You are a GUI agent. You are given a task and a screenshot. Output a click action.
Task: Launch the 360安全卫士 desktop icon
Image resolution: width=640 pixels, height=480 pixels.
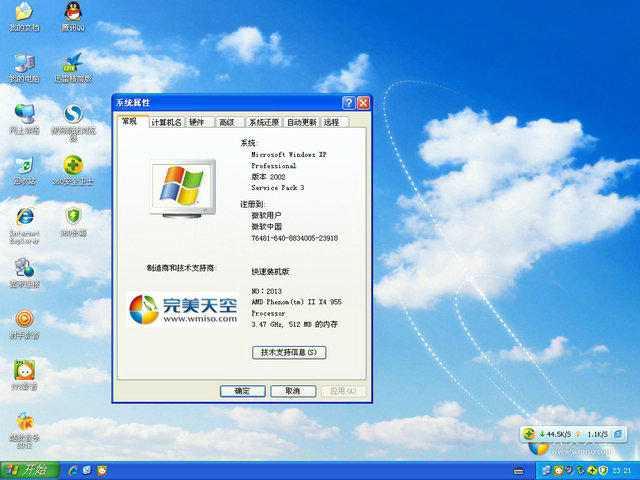[x=73, y=170]
